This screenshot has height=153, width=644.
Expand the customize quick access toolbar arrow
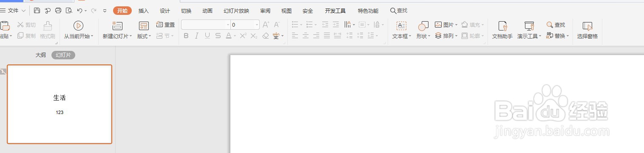click(x=105, y=11)
